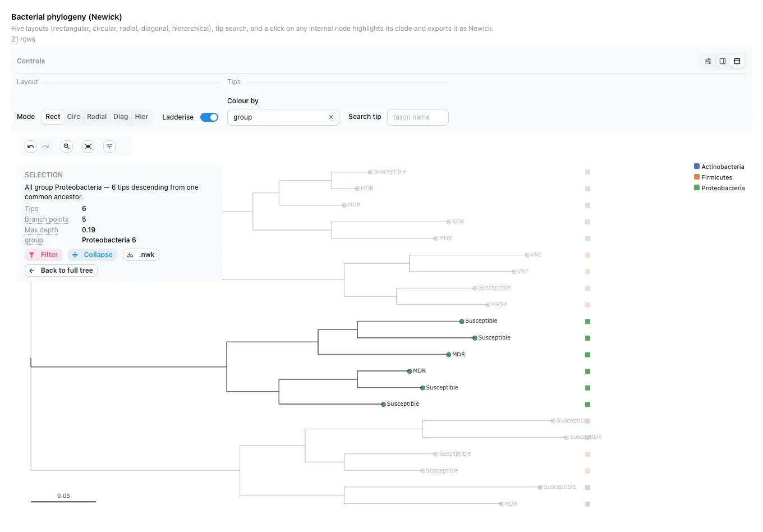Click the 'Controls' panel header
The width and height of the screenshot is (763, 532).
[x=31, y=61]
